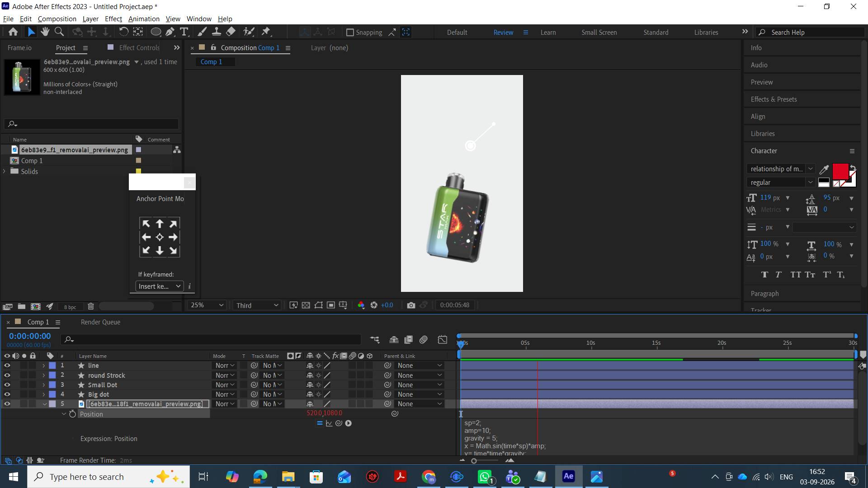Select the Zoom tool in toolbar
The height and width of the screenshot is (488, 868).
coord(59,32)
